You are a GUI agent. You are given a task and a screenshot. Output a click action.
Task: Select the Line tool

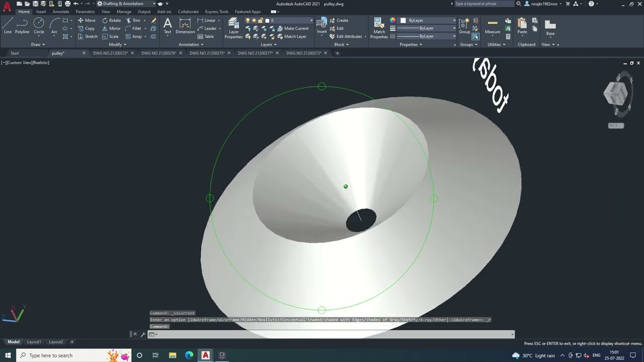point(8,25)
